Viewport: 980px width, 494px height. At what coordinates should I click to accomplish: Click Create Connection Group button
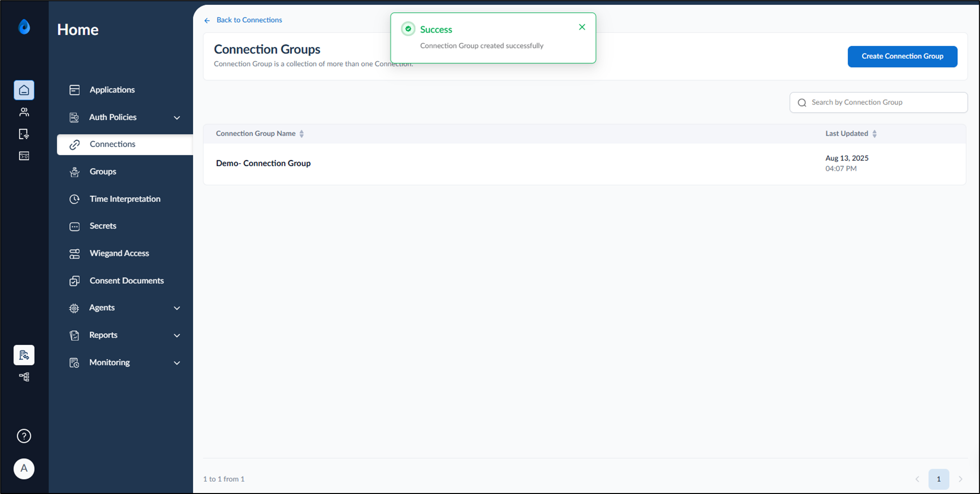[902, 56]
